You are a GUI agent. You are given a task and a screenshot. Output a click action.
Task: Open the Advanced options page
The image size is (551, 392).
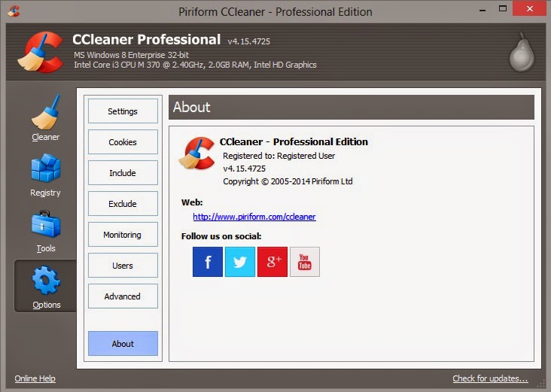pos(123,296)
